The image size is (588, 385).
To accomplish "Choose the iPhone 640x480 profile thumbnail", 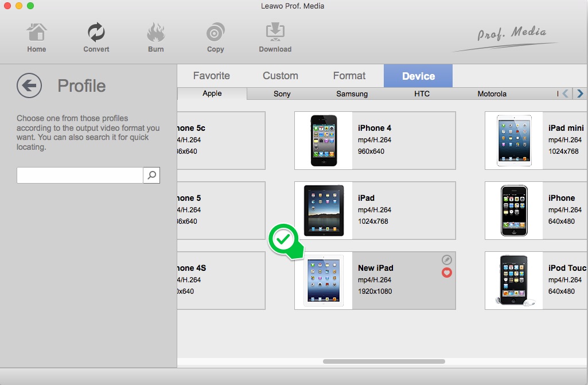I will (514, 211).
